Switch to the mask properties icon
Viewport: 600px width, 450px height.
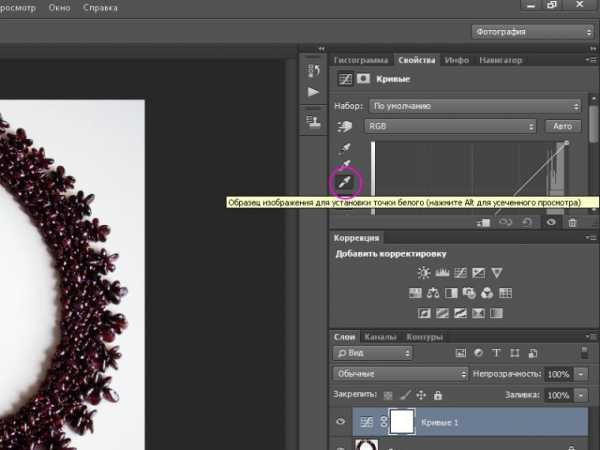point(363,79)
